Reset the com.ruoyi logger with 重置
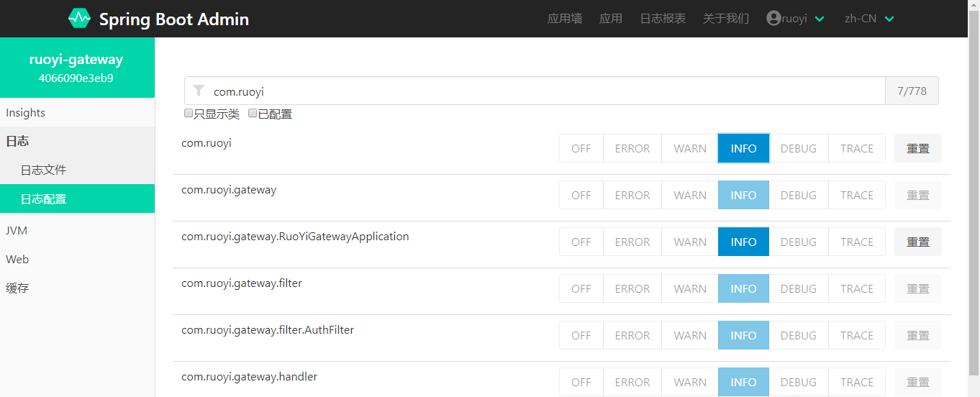Viewport: 980px width, 397px height. [917, 149]
